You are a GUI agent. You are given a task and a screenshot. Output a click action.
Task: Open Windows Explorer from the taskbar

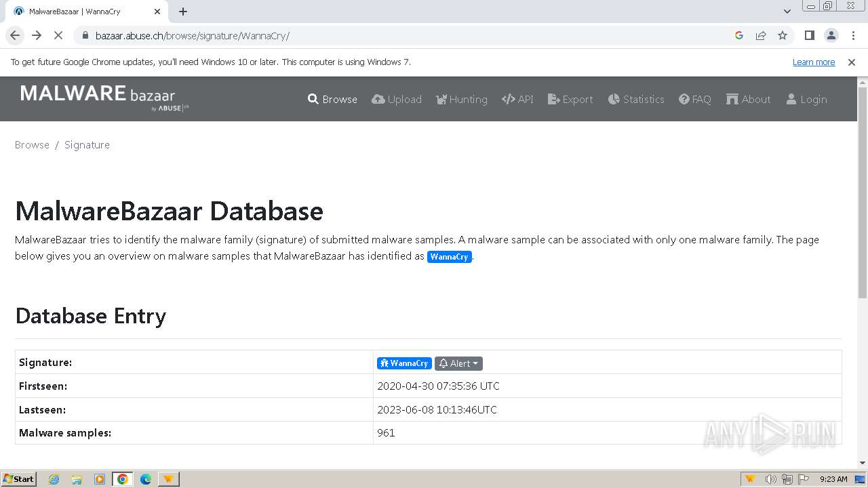77,479
